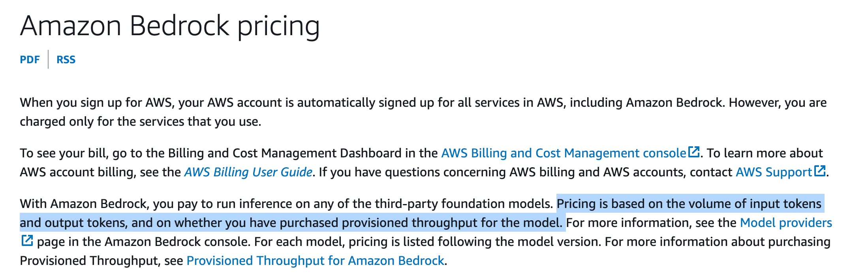This screenshot has height=276, width=868.
Task: Follow the AWS Support link
Action: click(773, 172)
